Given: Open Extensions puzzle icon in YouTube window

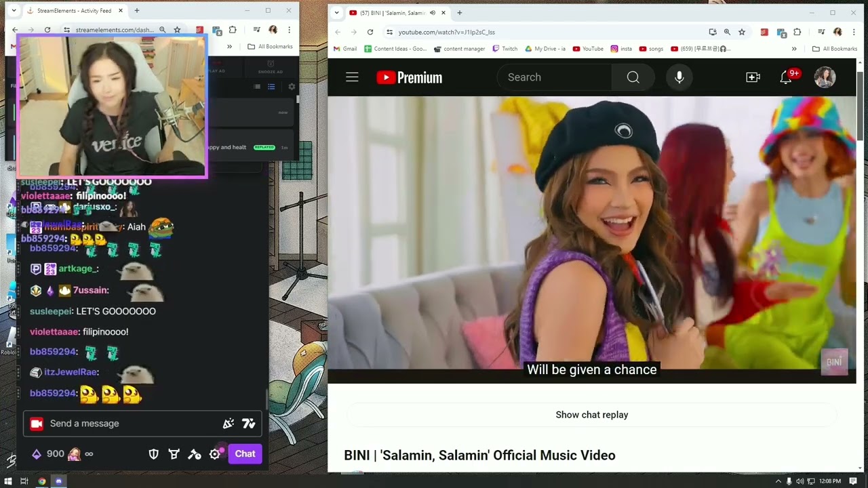Looking at the screenshot, I should (x=797, y=32).
